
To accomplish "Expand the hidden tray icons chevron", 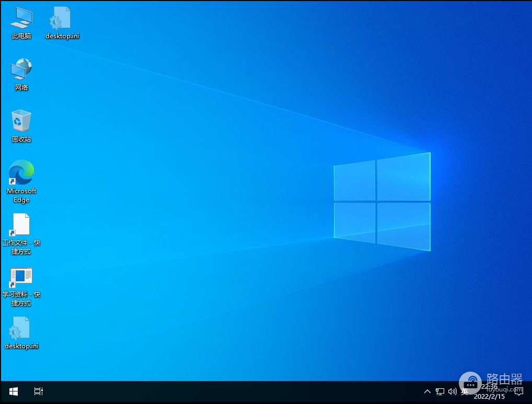I will [427, 391].
